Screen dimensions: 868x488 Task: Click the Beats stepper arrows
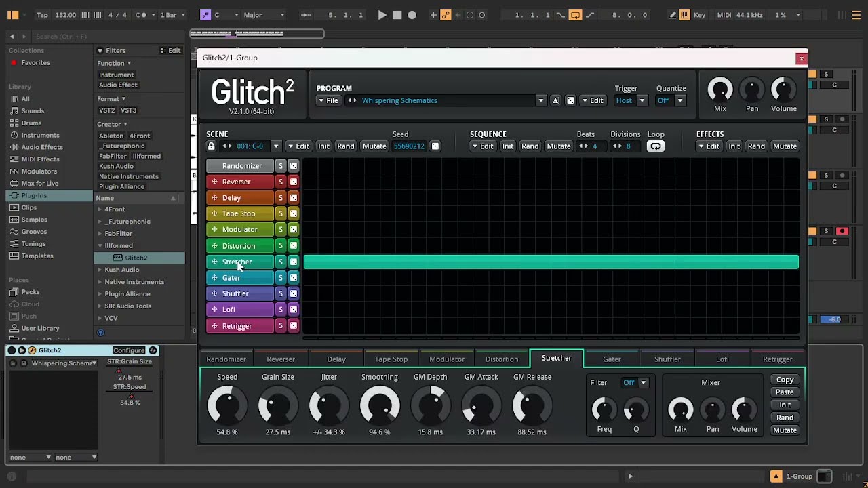tap(583, 146)
